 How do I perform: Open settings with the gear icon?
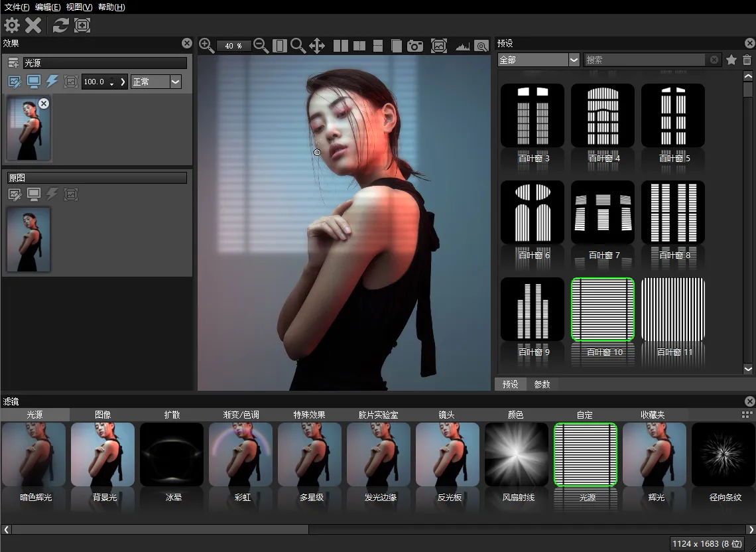[x=12, y=25]
